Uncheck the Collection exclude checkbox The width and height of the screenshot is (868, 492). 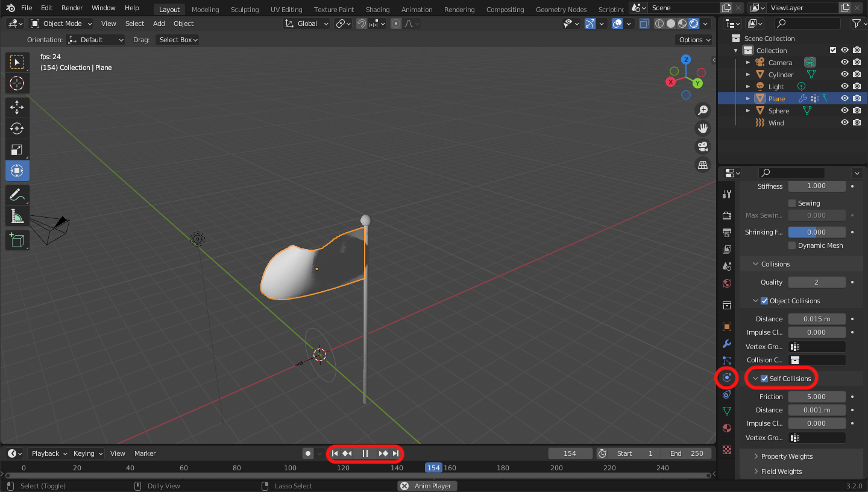point(833,51)
